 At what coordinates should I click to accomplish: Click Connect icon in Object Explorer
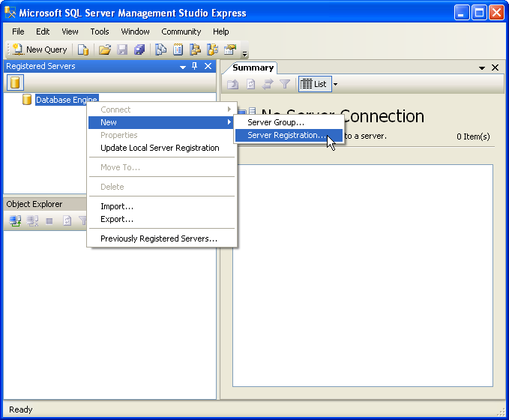tap(15, 221)
